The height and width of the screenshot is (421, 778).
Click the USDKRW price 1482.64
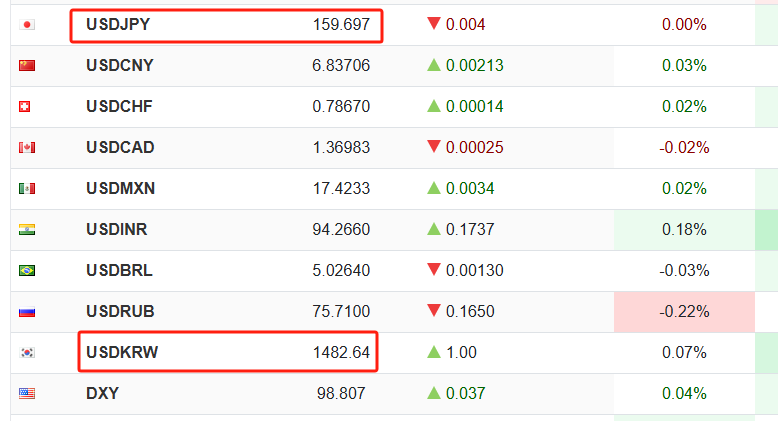click(x=341, y=352)
